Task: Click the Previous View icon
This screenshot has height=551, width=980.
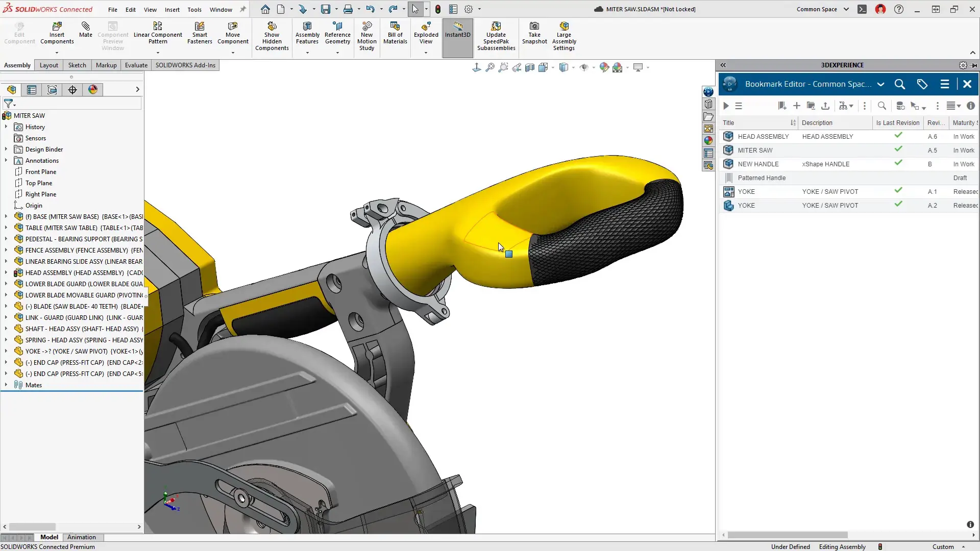Action: click(x=517, y=67)
